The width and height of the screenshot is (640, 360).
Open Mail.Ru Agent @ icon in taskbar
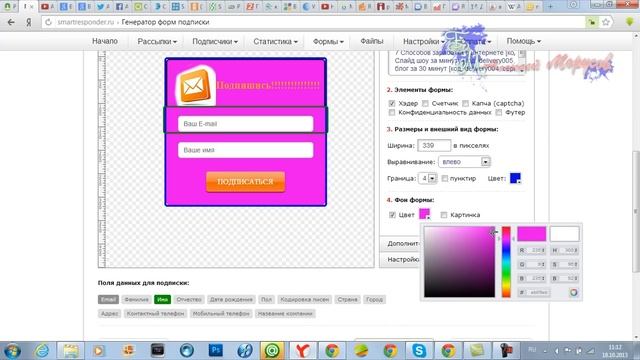pyautogui.click(x=273, y=351)
